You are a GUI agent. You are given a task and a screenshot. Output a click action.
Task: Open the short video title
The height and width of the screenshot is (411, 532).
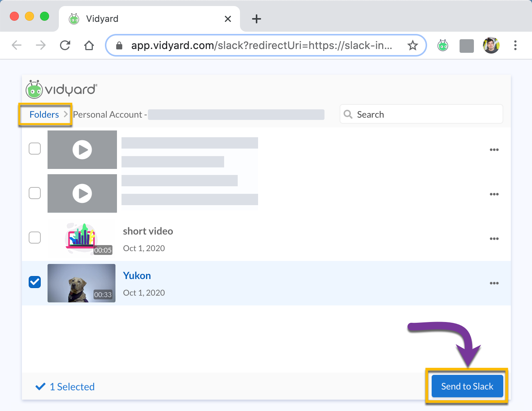pos(148,231)
